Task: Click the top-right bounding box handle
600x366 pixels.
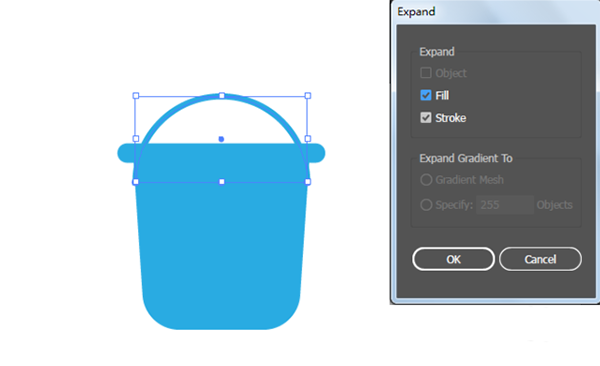Action: 308,96
